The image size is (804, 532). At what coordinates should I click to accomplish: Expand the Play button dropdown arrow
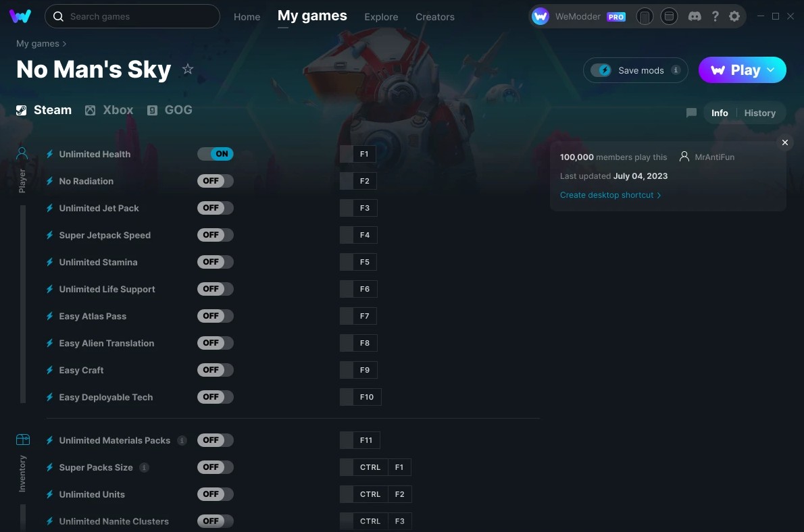[771, 70]
